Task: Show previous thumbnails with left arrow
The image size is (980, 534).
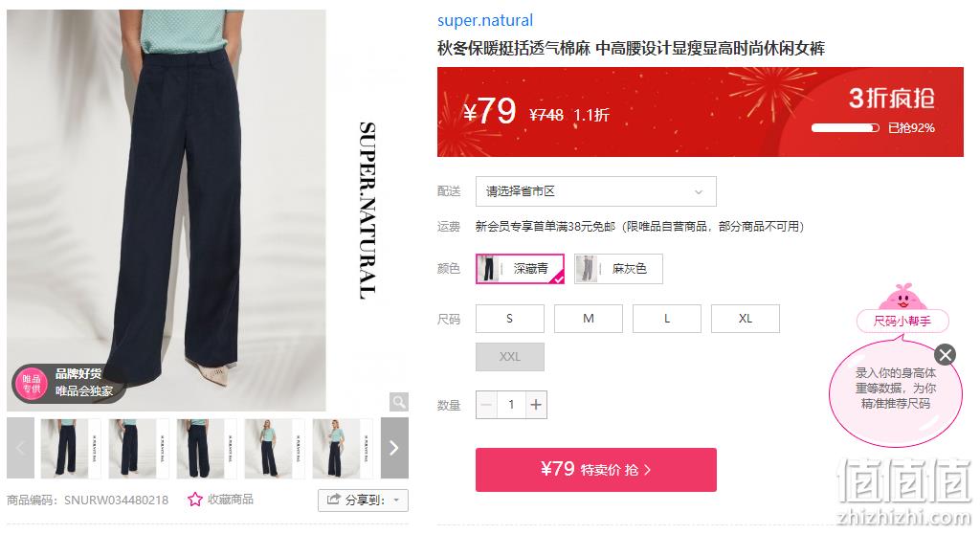Action: 21,448
